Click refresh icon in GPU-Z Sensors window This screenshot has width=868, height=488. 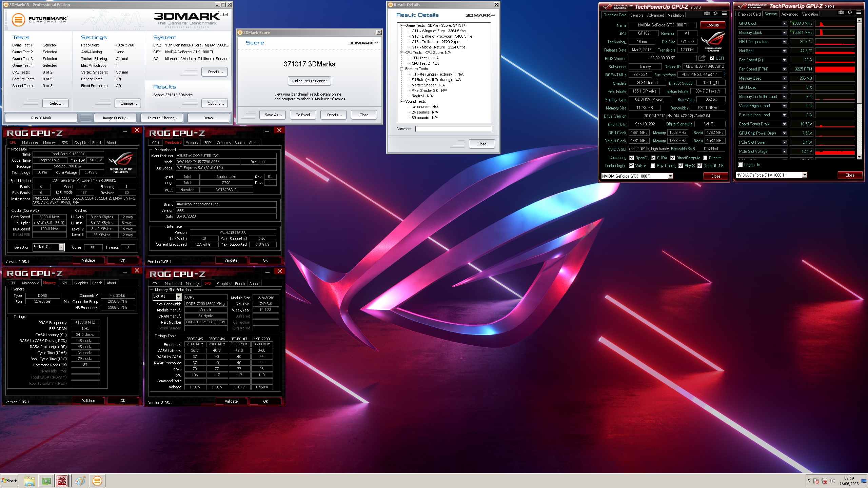click(x=850, y=13)
